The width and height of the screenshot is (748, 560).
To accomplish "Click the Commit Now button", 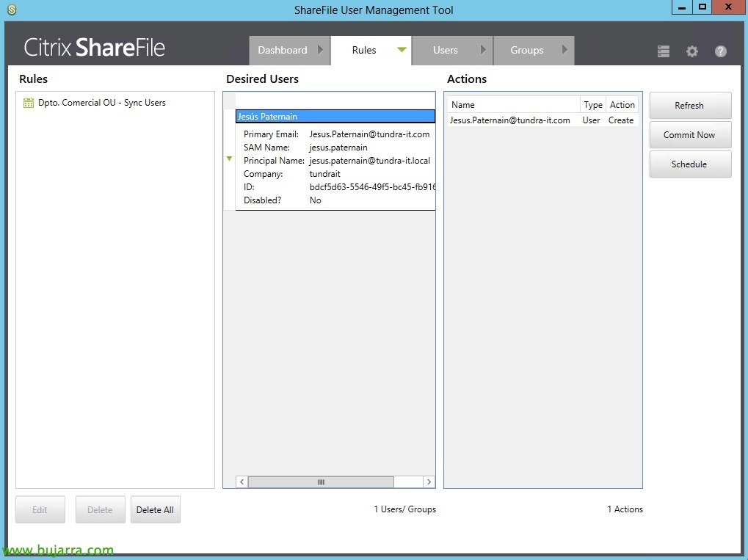I will (689, 135).
